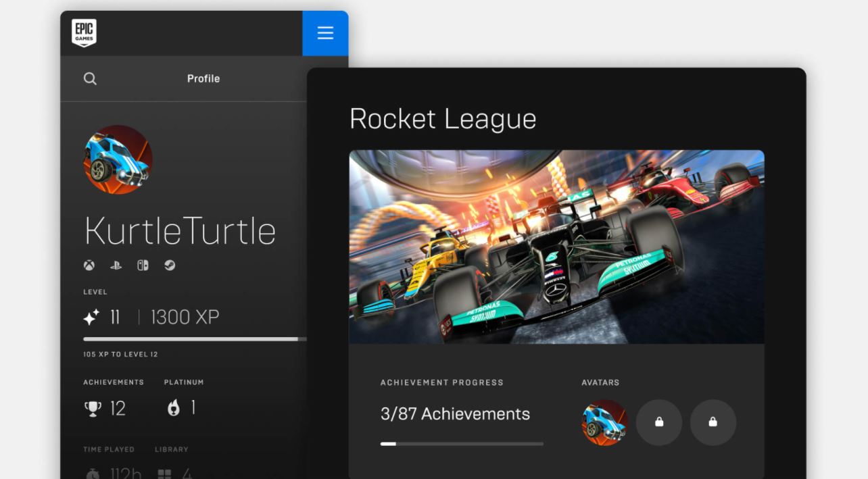This screenshot has height=479, width=868.
Task: Click the first locked avatar slot
Action: point(659,422)
